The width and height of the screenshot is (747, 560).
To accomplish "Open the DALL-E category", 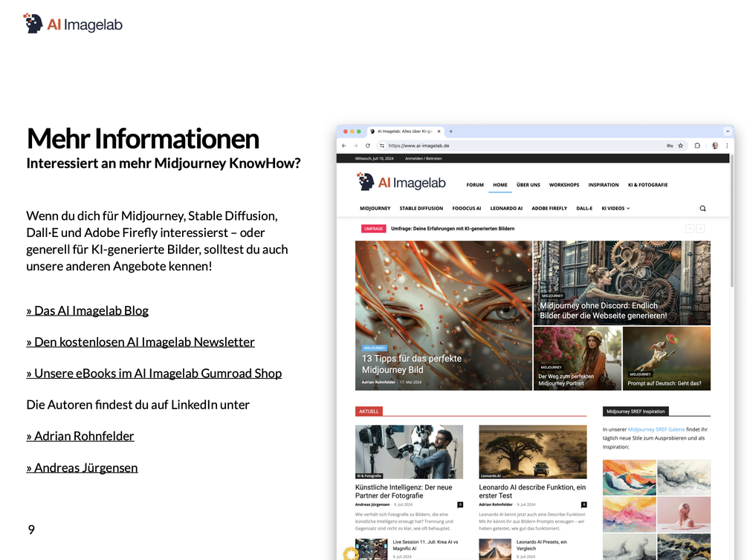I will pyautogui.click(x=584, y=209).
